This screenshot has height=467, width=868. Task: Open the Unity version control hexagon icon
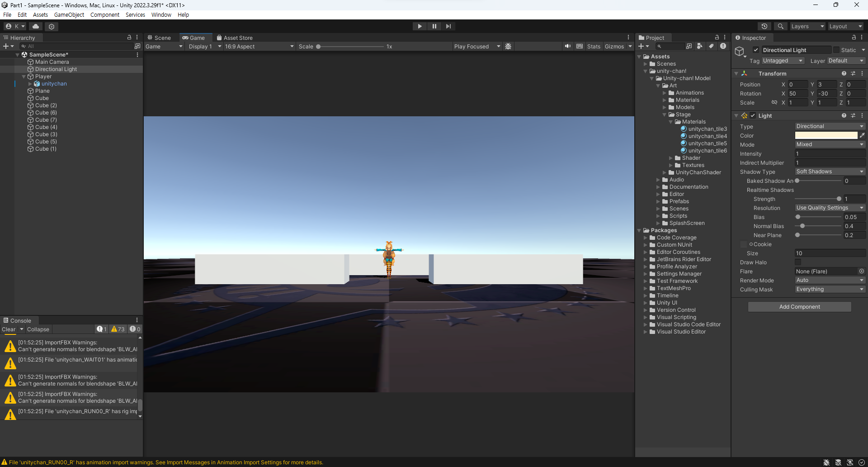click(52, 26)
